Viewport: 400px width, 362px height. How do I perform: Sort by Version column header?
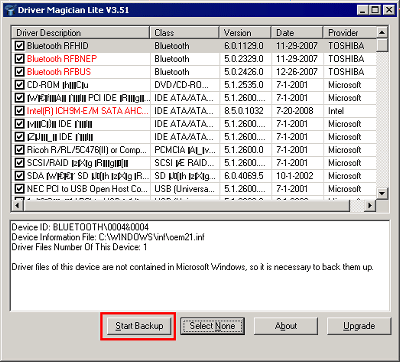coord(245,33)
